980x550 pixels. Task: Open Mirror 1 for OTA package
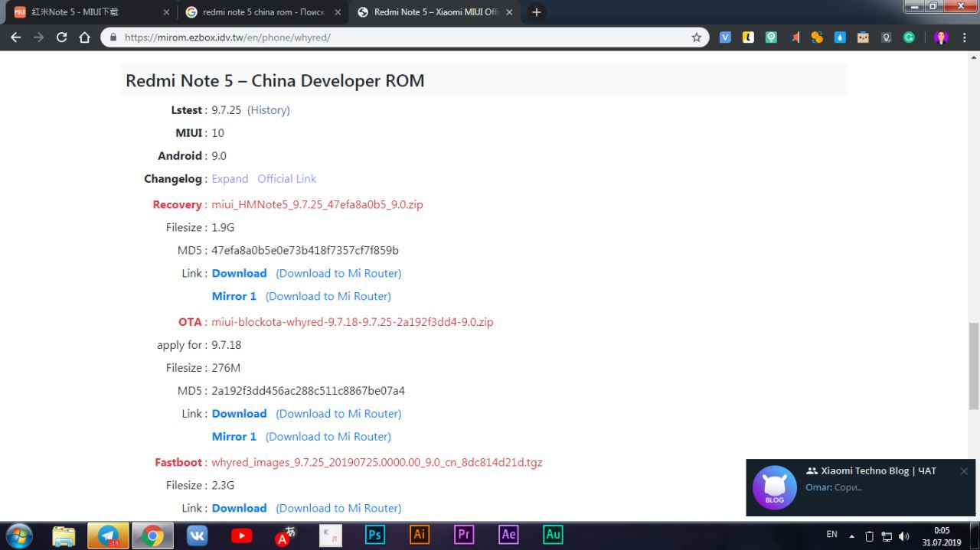[x=234, y=436]
